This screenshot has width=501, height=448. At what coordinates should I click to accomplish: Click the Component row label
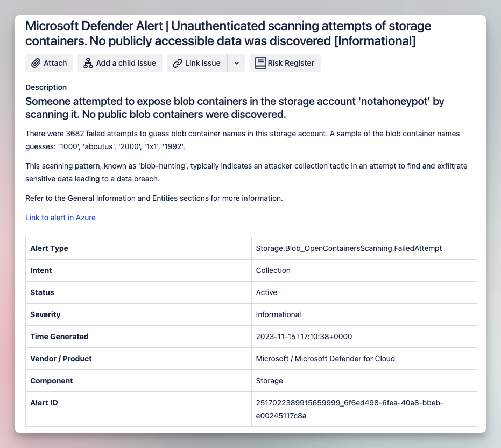click(x=52, y=381)
